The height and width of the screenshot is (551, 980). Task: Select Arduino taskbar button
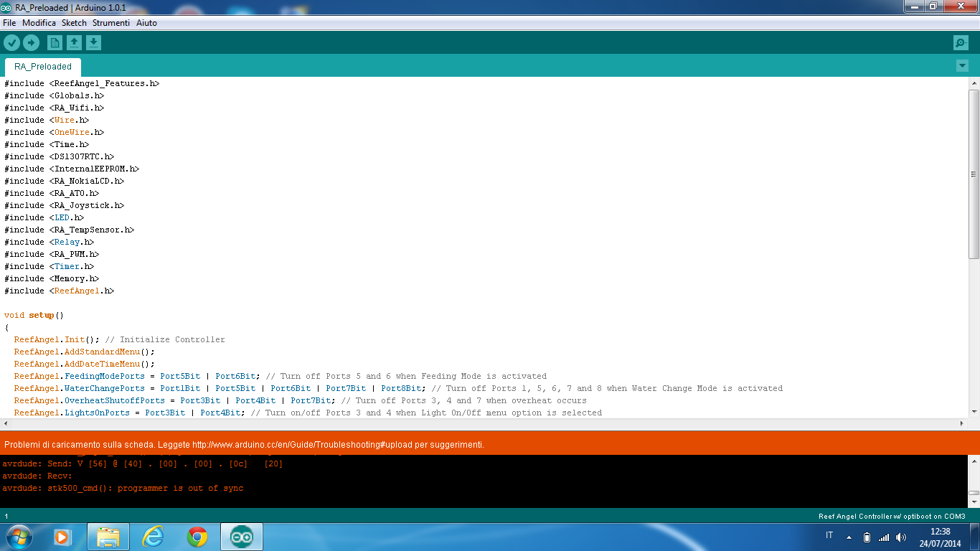click(x=242, y=537)
